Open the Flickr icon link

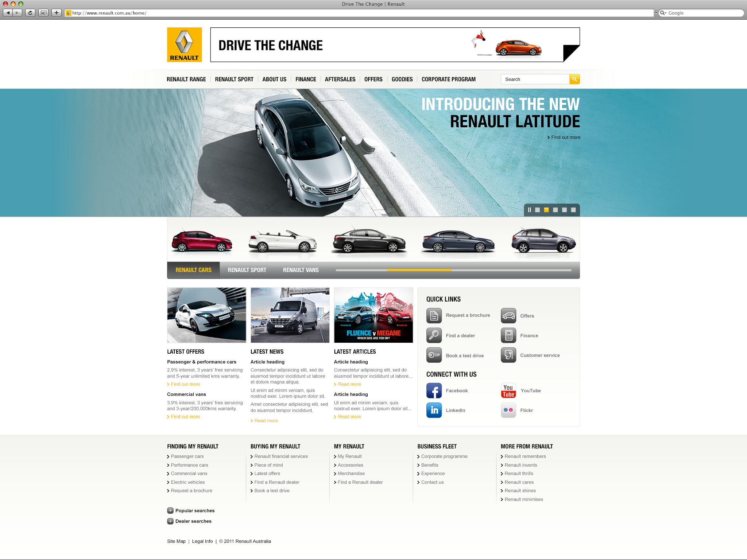coord(508,410)
